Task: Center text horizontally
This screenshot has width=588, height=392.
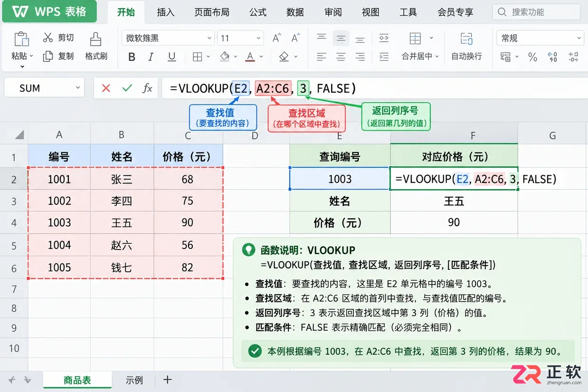Action: [341, 57]
